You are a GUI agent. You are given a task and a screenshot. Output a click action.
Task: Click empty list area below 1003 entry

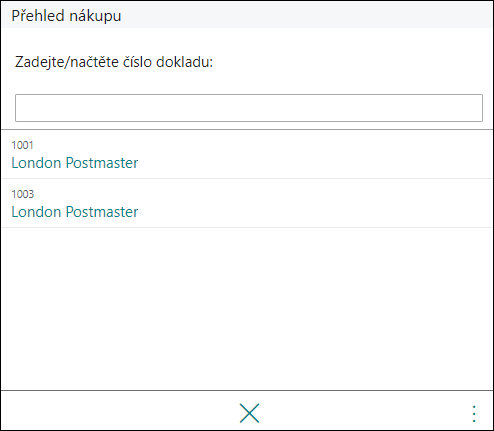point(247,308)
